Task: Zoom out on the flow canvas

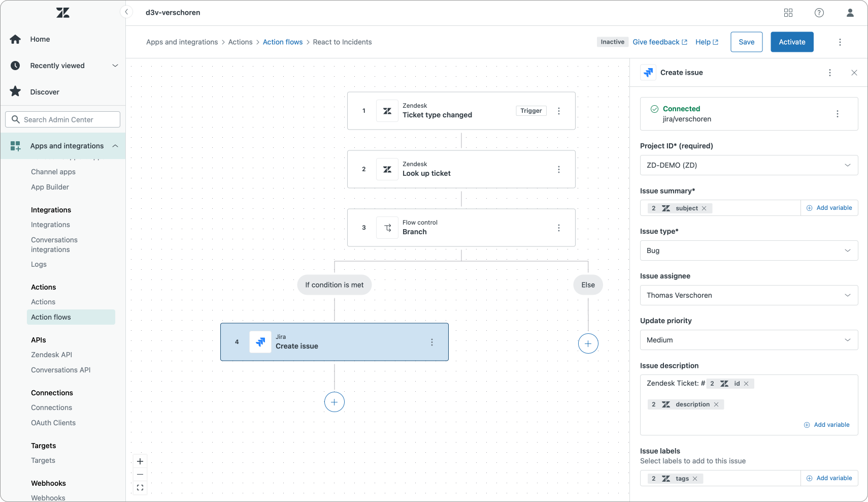Action: click(x=140, y=475)
